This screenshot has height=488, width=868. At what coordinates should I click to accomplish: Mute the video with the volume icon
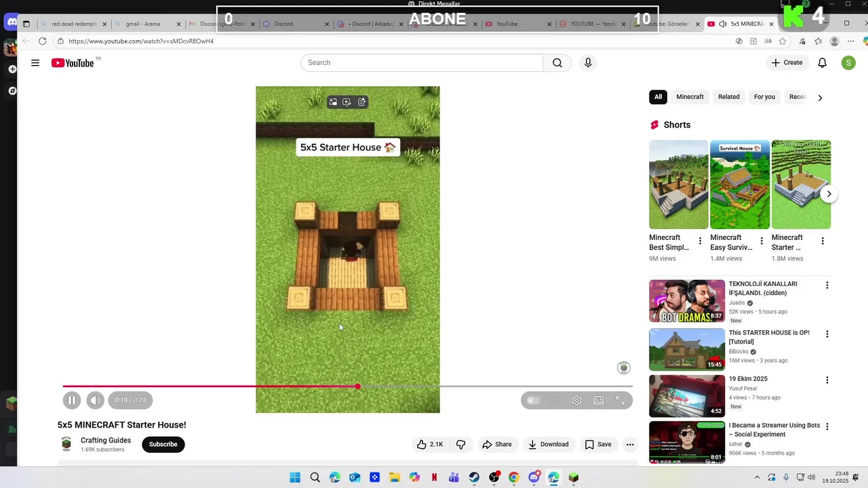(95, 401)
